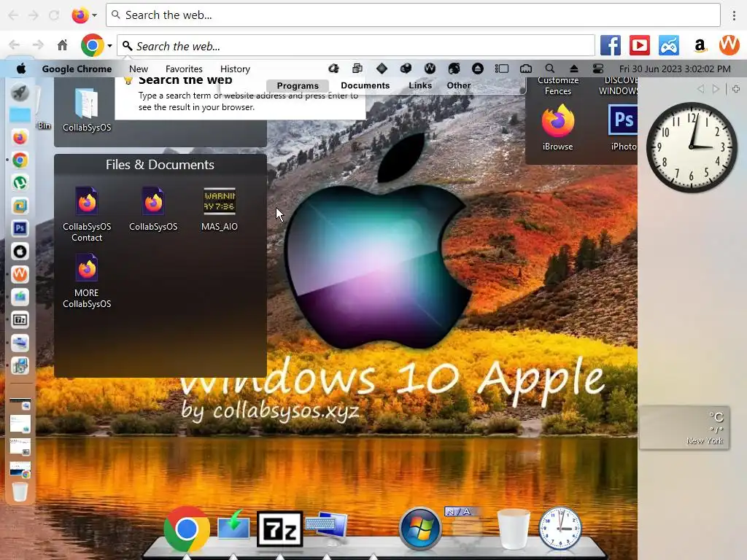The width and height of the screenshot is (747, 560).
Task: Click the sidebar add gadget plus icon
Action: pyautogui.click(x=736, y=89)
